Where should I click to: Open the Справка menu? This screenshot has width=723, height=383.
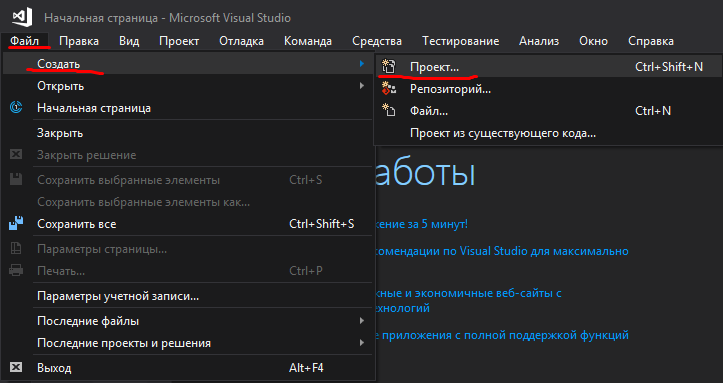pyautogui.click(x=651, y=41)
